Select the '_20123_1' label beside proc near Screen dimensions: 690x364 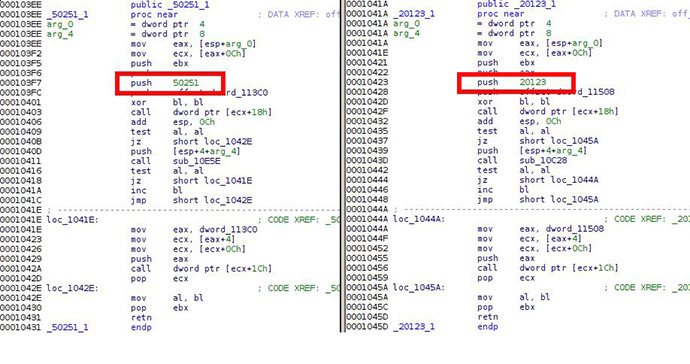coord(414,14)
